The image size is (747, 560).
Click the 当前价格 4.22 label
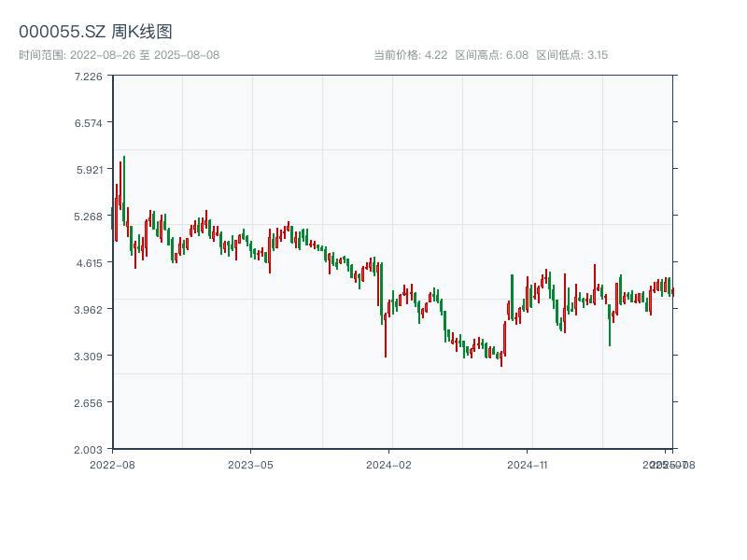[x=410, y=55]
